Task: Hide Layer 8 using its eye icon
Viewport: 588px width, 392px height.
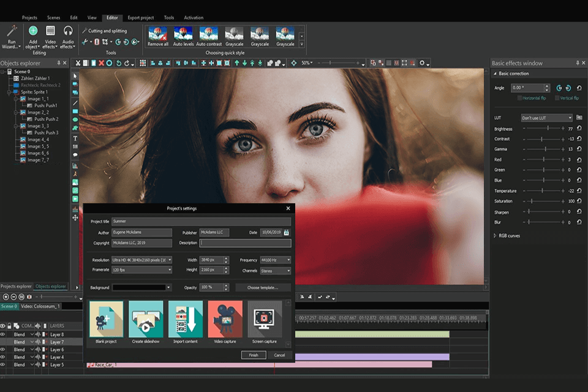Action: (x=3, y=334)
